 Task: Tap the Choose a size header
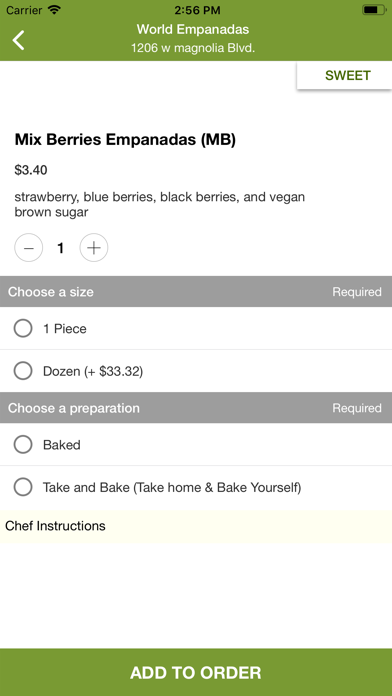[x=196, y=292]
